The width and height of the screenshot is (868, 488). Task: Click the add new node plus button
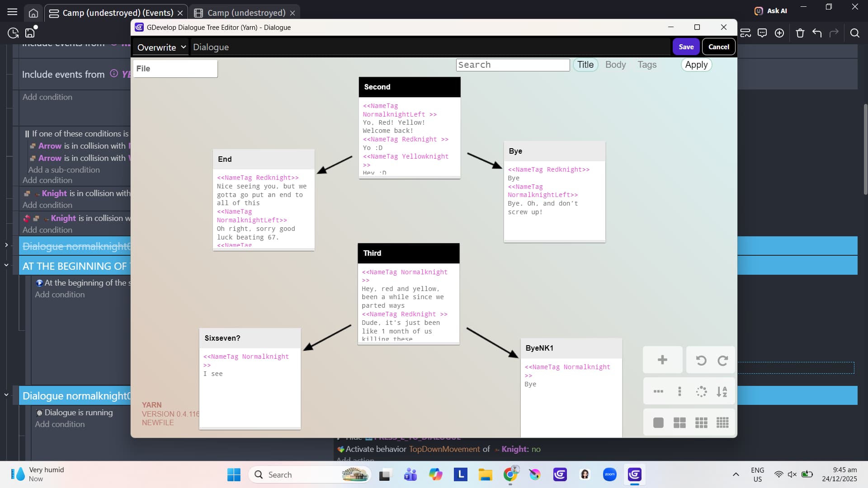pos(662,360)
